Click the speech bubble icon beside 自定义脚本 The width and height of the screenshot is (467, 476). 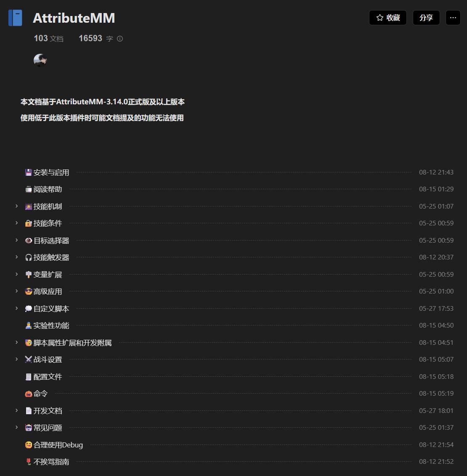click(29, 309)
